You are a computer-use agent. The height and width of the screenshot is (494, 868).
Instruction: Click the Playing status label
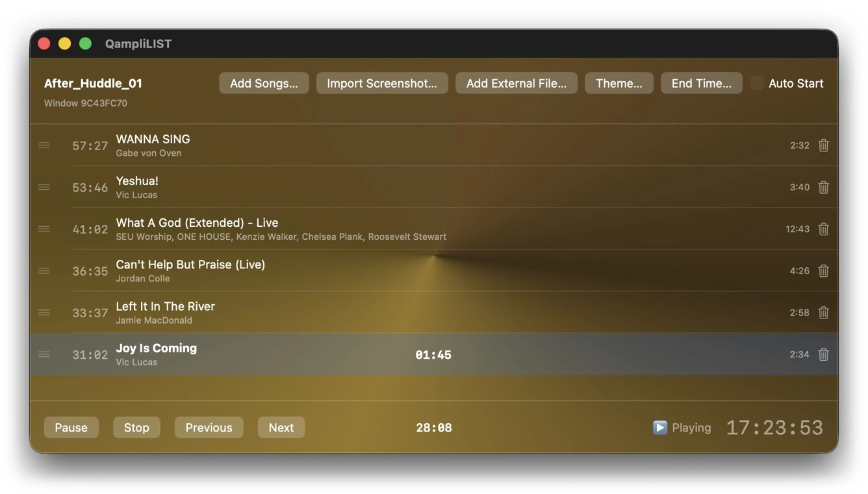(x=691, y=428)
